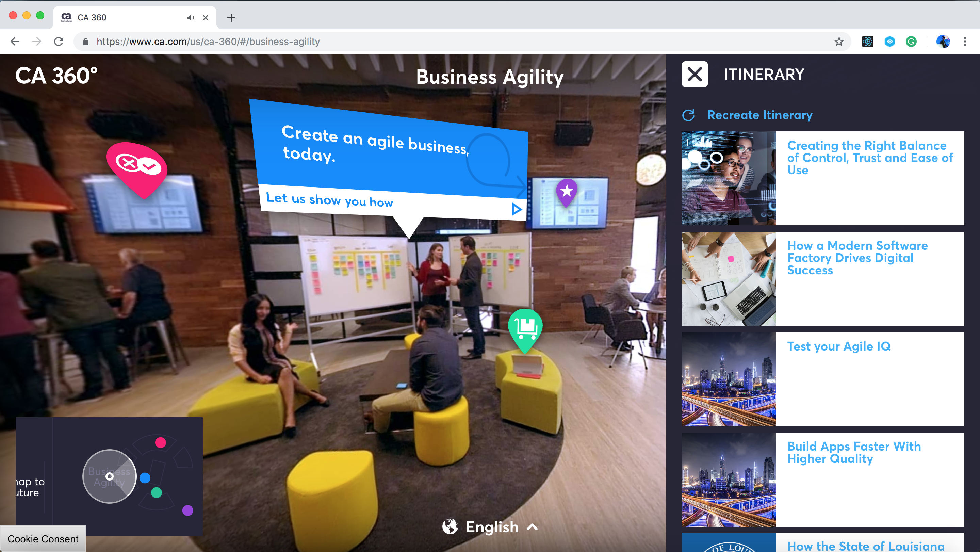Open the Chrome three-dot menu

click(x=965, y=42)
